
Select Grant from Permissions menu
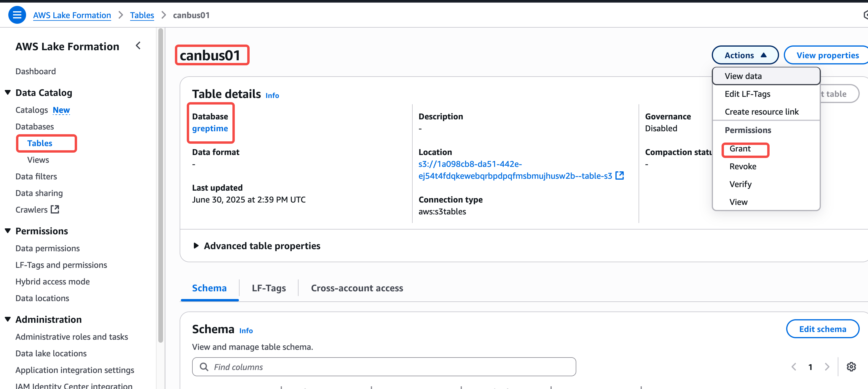(740, 149)
